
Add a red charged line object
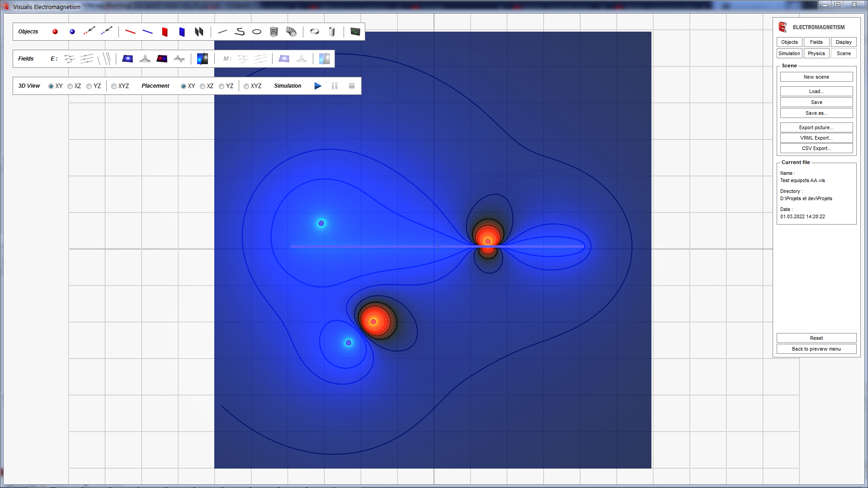click(x=130, y=32)
